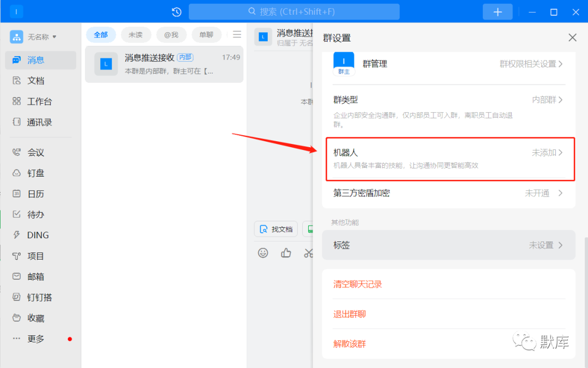Open 第三方密盾加密 encryption setting
The width and height of the screenshot is (588, 368).
pyautogui.click(x=449, y=193)
